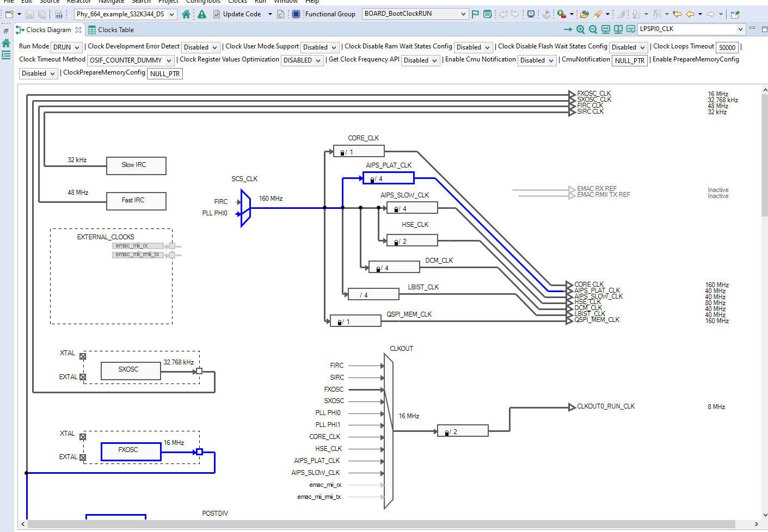
Task: Toggle frequency label comments on the diagram
Action: point(630,29)
